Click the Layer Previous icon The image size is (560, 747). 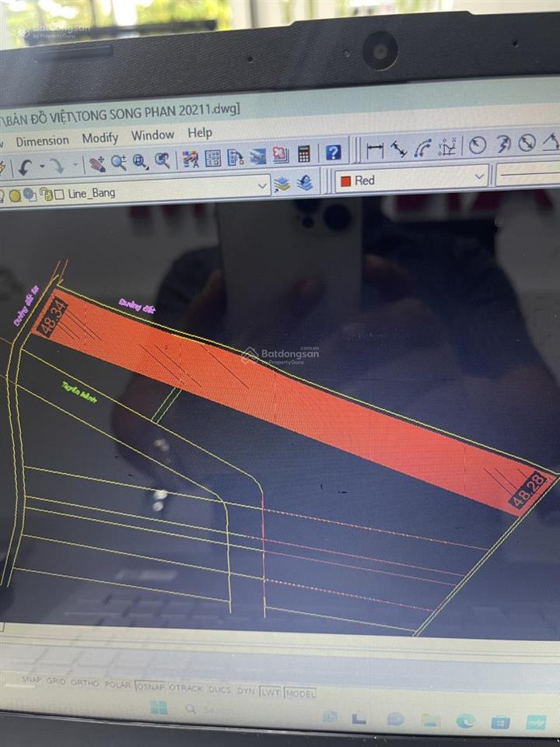pyautogui.click(x=305, y=183)
